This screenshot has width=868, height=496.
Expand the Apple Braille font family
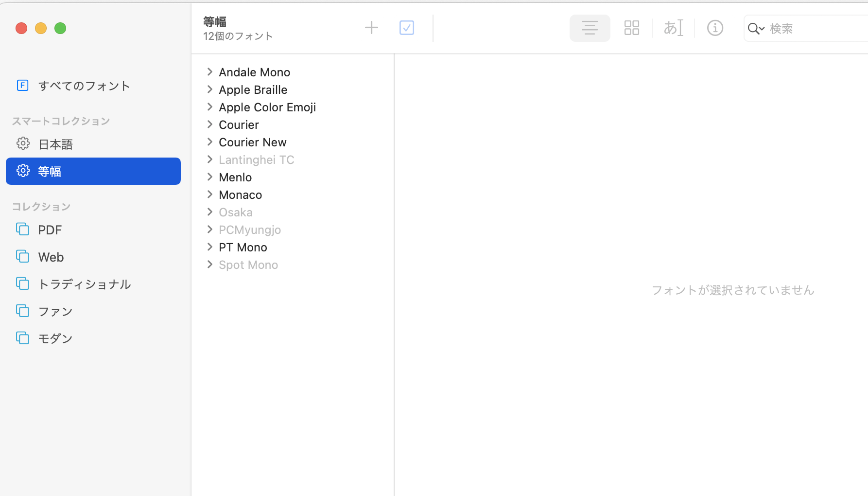pyautogui.click(x=210, y=89)
